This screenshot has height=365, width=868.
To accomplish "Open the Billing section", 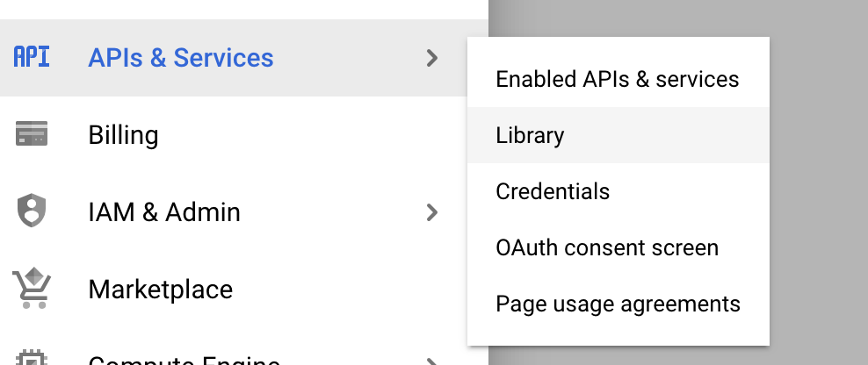I will 123,135.
